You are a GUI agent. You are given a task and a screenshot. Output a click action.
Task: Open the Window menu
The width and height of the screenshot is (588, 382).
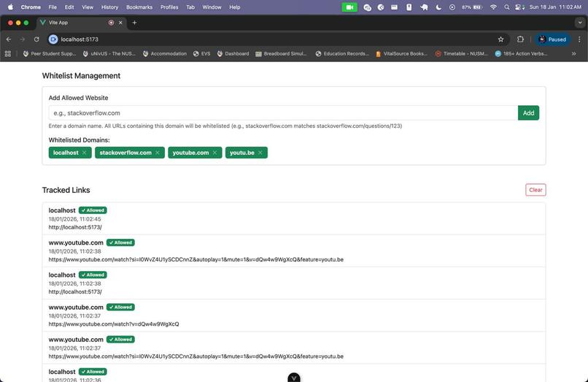pyautogui.click(x=212, y=7)
